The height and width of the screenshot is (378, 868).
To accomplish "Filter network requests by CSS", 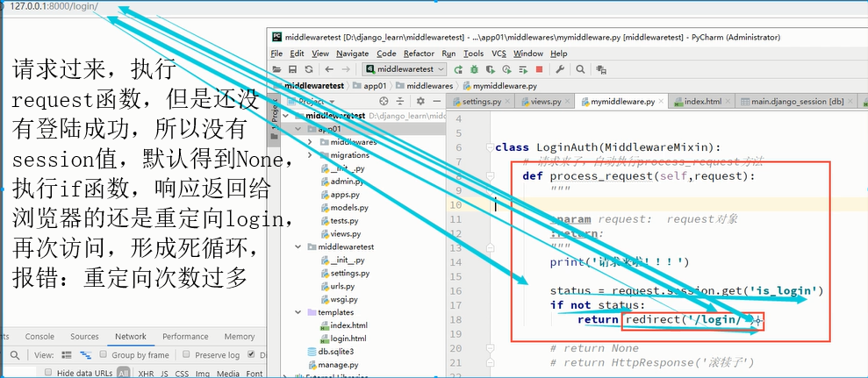I will tap(183, 374).
